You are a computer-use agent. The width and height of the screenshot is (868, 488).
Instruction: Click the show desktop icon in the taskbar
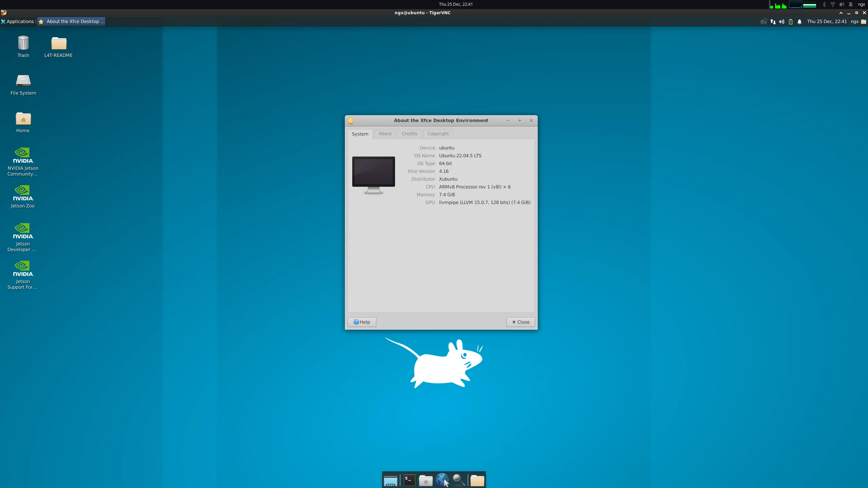coord(390,480)
